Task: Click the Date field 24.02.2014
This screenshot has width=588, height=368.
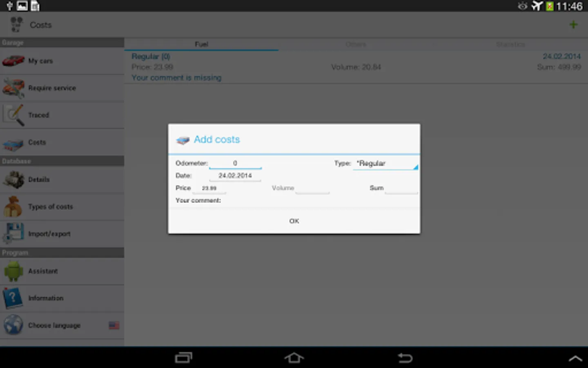Action: (x=235, y=175)
